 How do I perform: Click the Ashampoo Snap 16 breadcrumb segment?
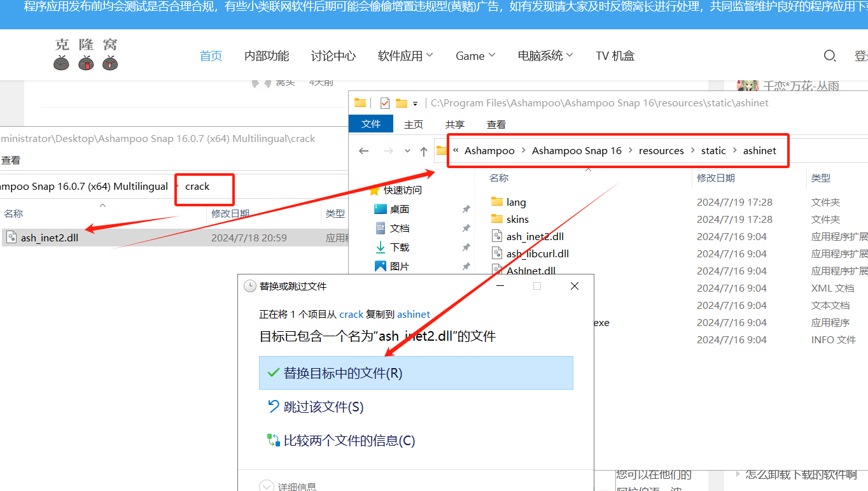tap(577, 151)
